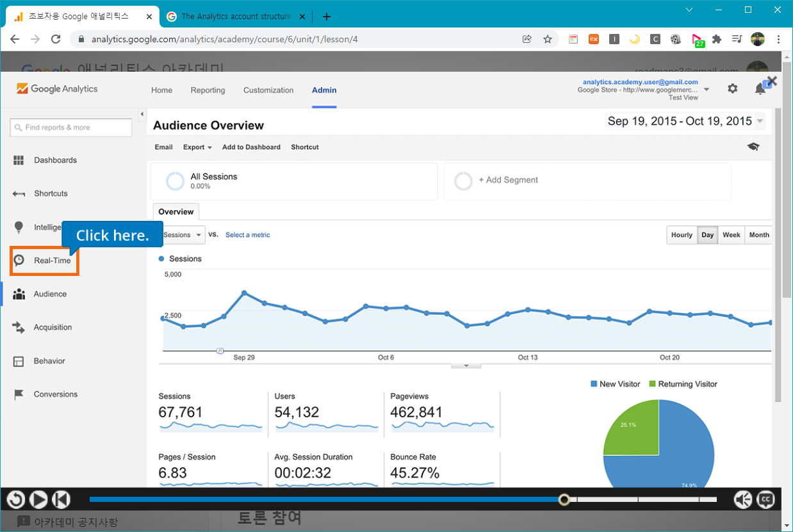Screen dimensions: 793x532
Task: Switch to the Reporting tab
Action: click(208, 90)
